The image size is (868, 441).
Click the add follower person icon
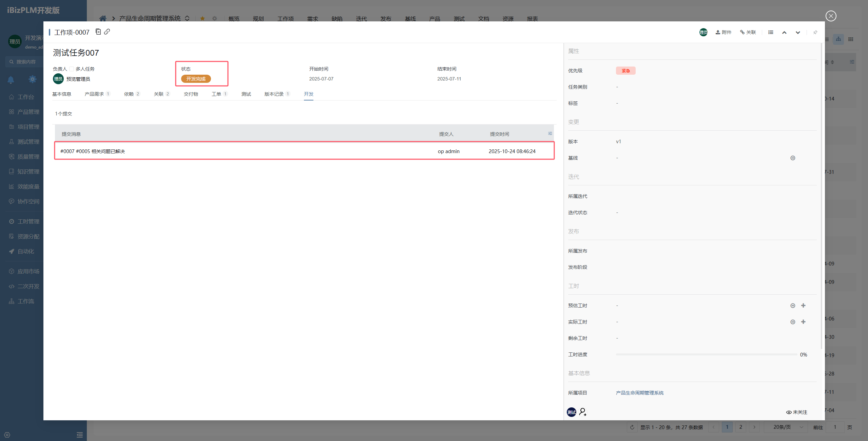point(583,412)
